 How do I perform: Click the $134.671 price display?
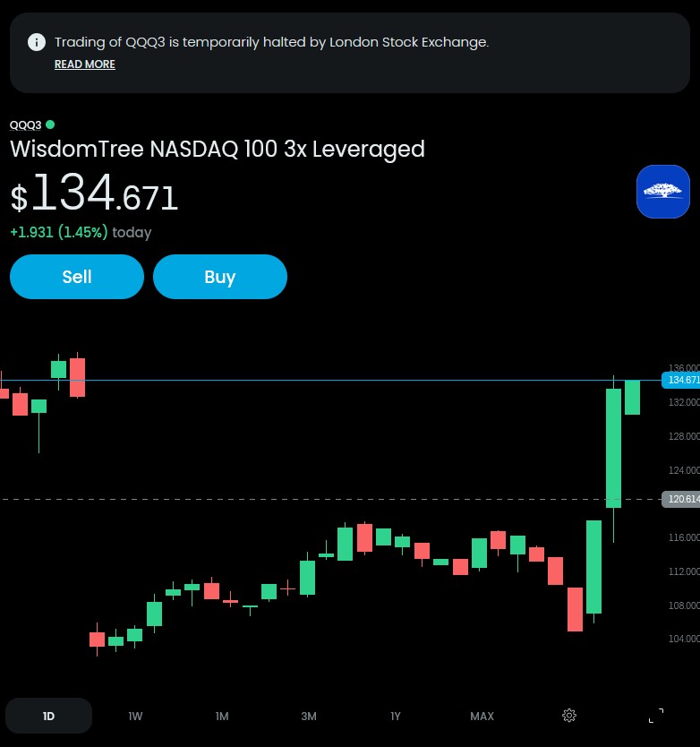coord(94,193)
